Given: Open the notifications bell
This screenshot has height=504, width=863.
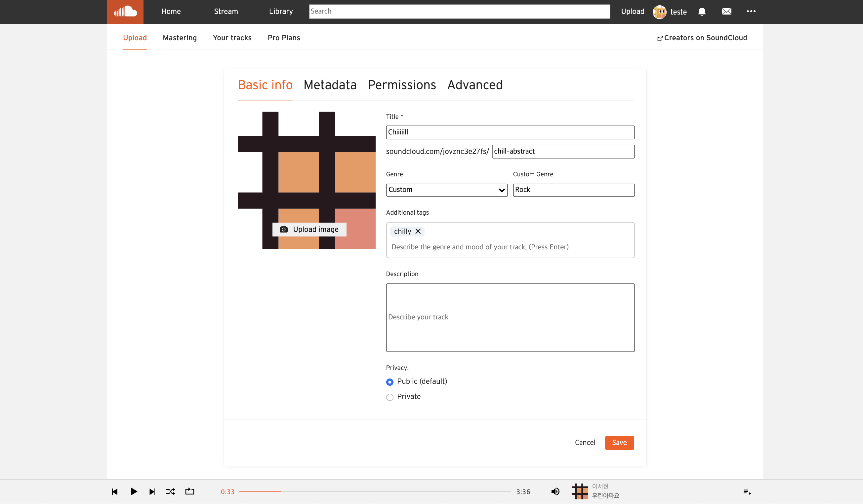Looking at the screenshot, I should point(701,12).
